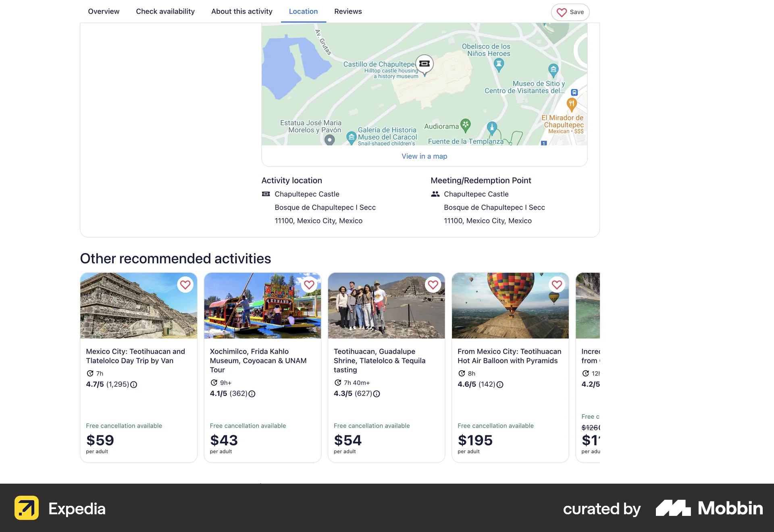Click the info icon beside the 4.6/5 rating
The image size is (774, 532).
pyautogui.click(x=500, y=385)
